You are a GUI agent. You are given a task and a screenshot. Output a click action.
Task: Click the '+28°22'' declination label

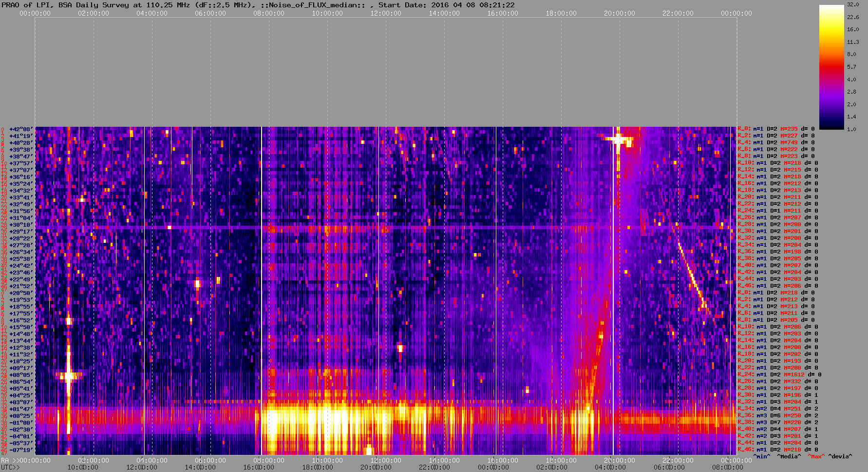tap(21, 238)
